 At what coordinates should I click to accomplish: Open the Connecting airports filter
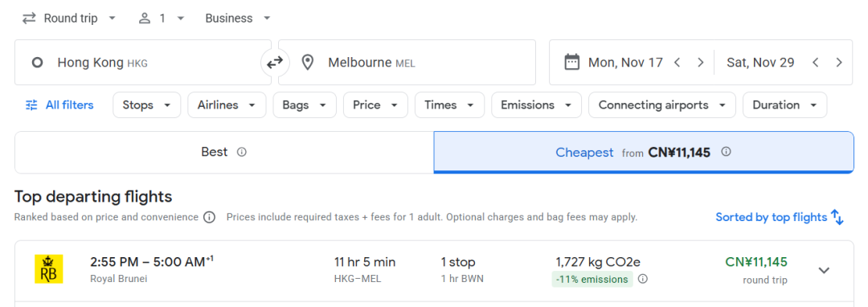coord(662,105)
